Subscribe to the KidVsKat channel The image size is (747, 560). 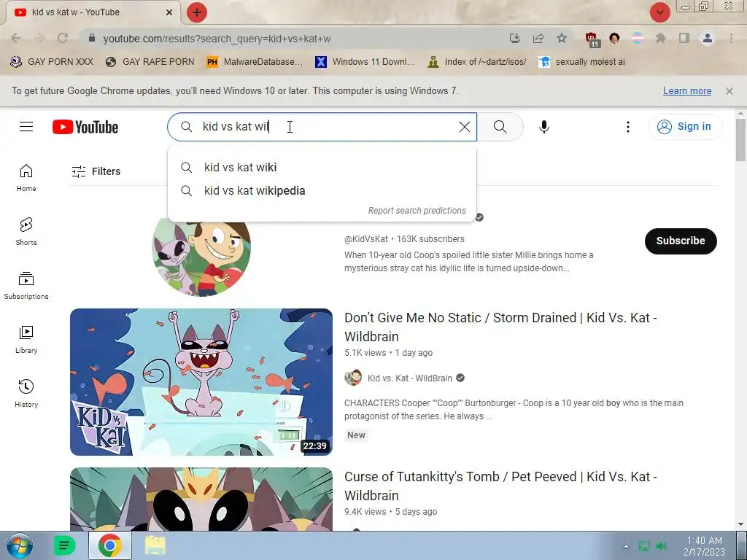(681, 241)
